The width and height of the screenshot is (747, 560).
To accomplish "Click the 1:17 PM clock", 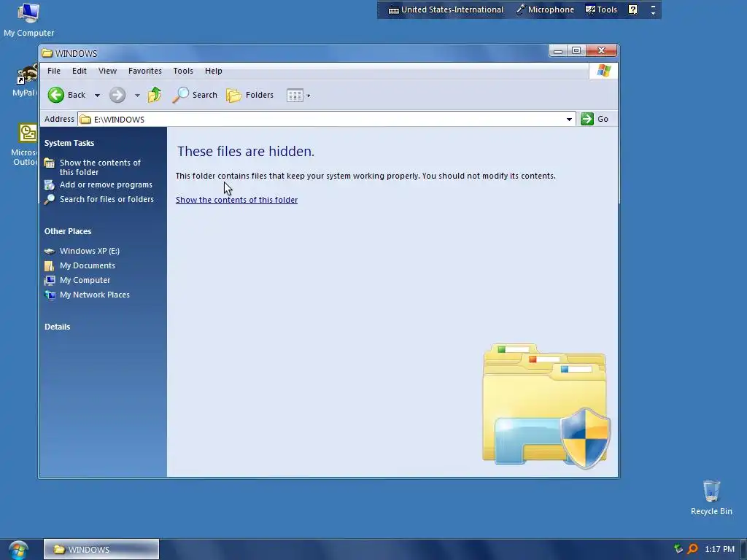I will [719, 550].
